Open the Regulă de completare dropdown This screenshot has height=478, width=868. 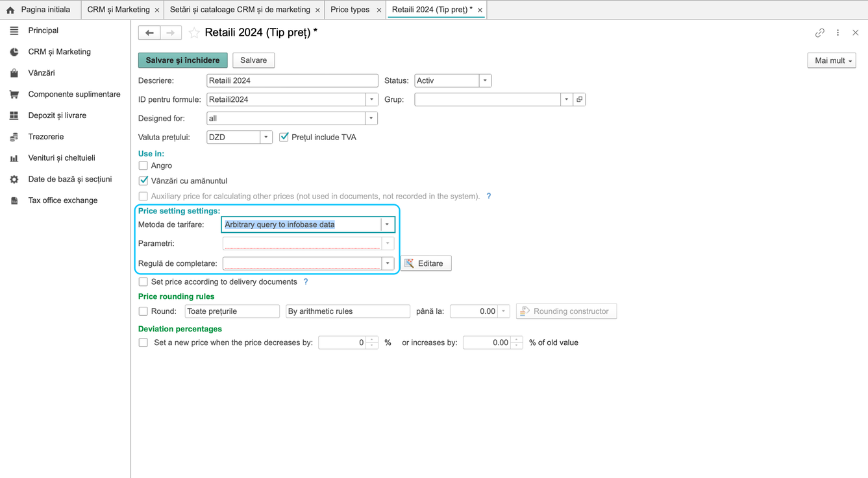pos(388,263)
